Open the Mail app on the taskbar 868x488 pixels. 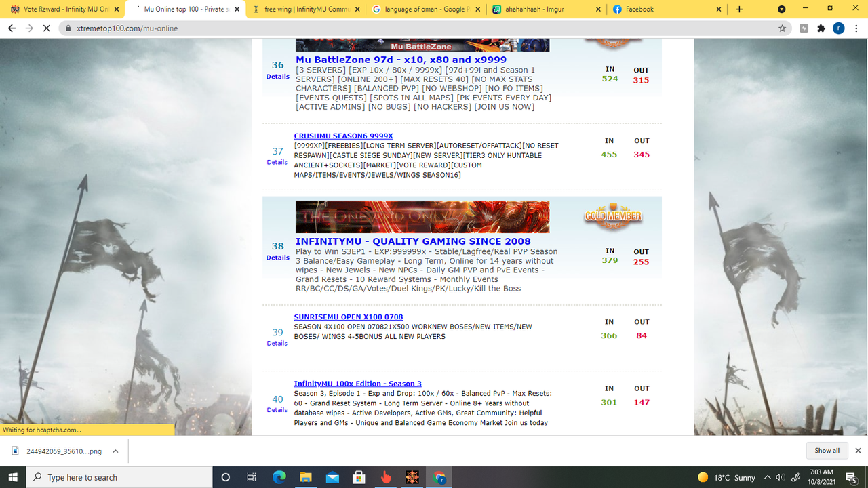pos(332,477)
